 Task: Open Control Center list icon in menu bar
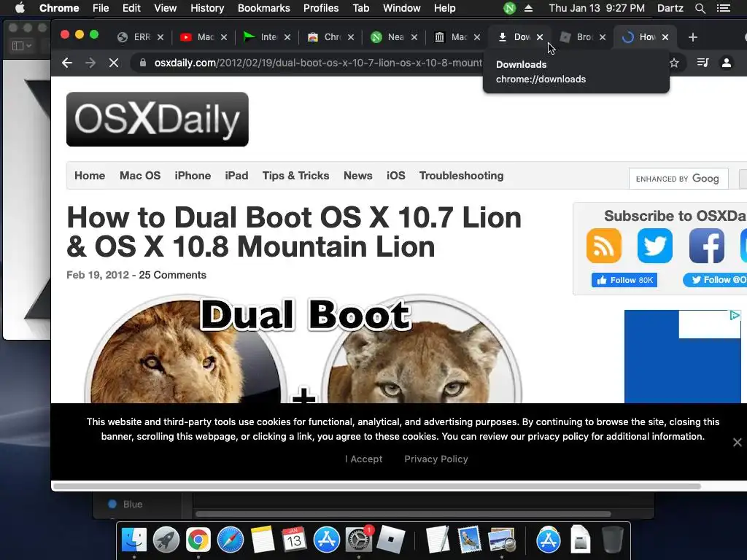723,9
